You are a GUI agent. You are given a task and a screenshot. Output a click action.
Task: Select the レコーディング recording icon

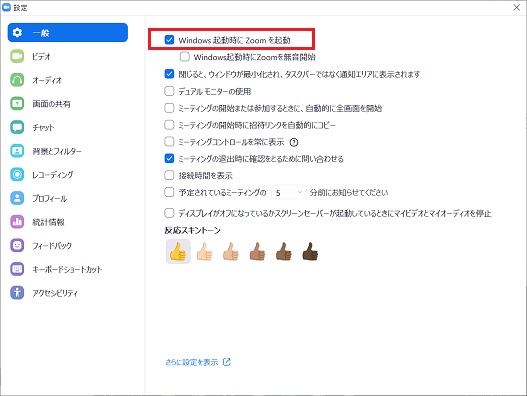[17, 174]
